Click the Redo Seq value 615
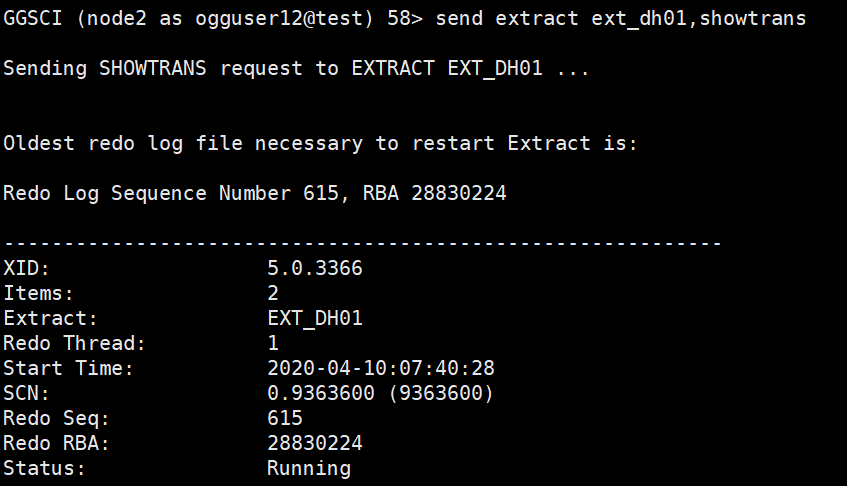 (285, 418)
